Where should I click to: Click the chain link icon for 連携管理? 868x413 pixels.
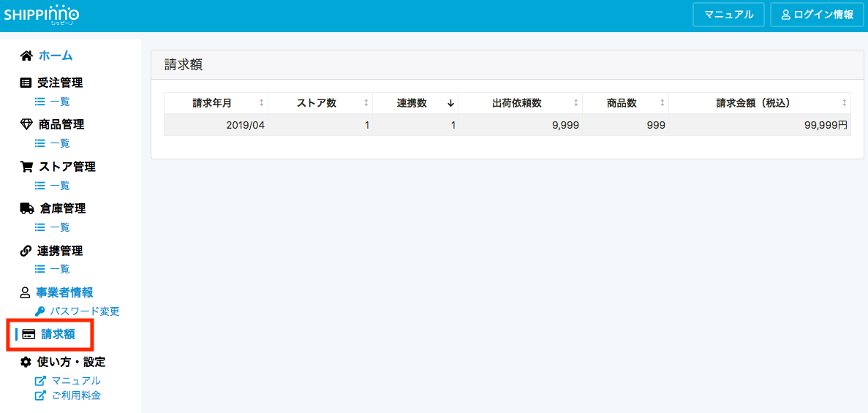[x=26, y=251]
